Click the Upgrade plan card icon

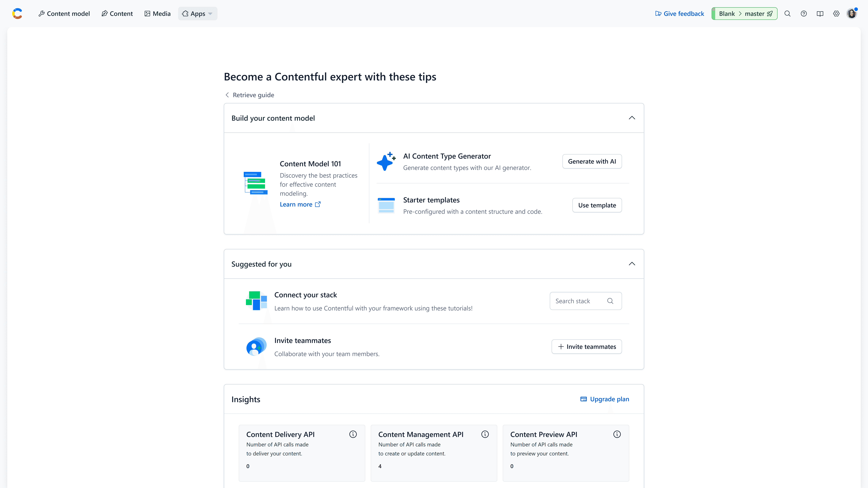(584, 399)
